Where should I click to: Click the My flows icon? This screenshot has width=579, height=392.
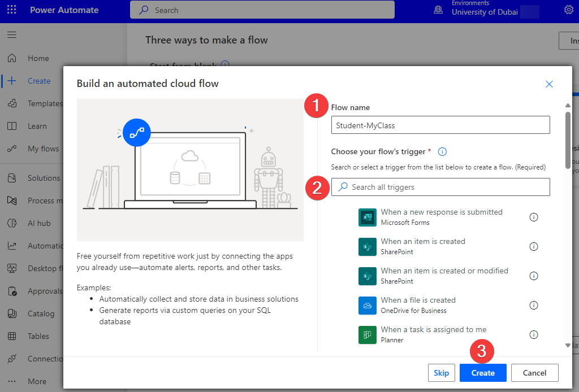click(x=12, y=149)
